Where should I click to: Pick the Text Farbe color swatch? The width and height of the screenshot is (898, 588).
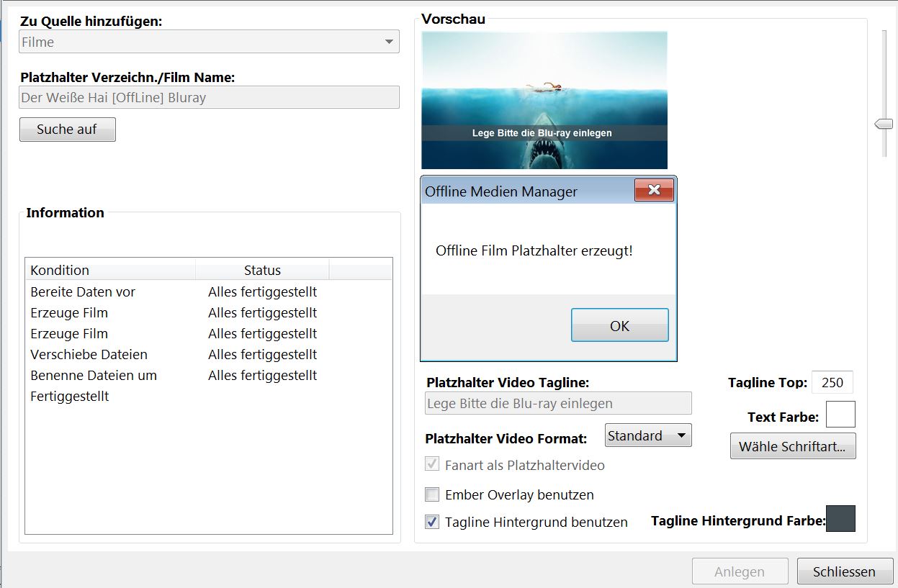(x=840, y=415)
